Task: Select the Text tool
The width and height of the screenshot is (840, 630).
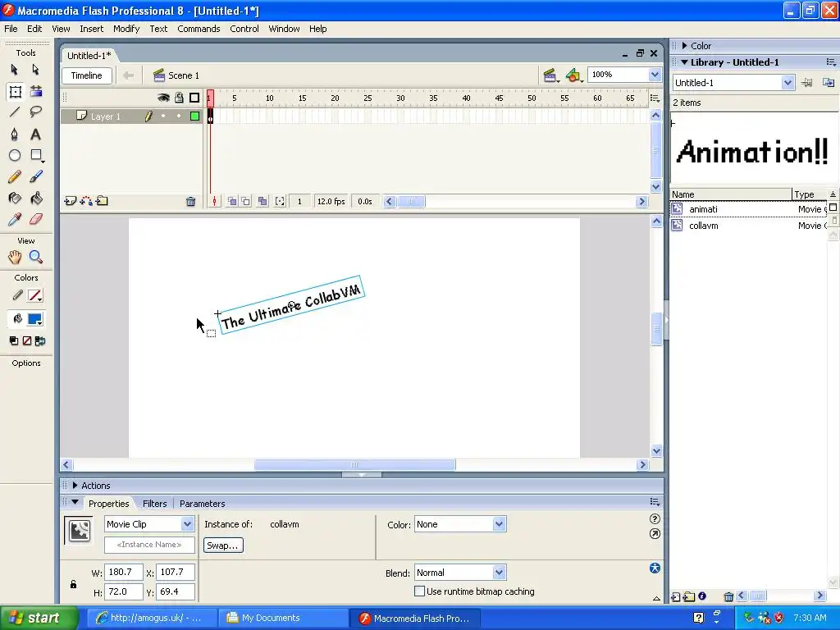Action: [x=36, y=134]
